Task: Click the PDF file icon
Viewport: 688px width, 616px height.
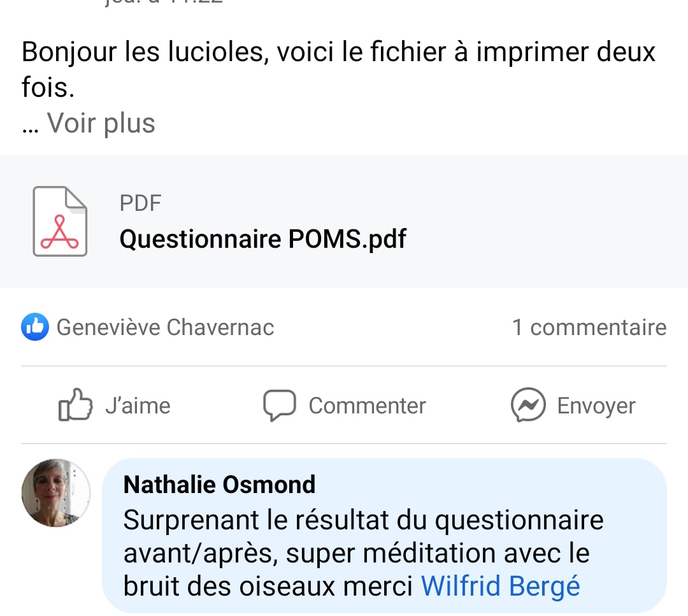Action: click(x=60, y=222)
